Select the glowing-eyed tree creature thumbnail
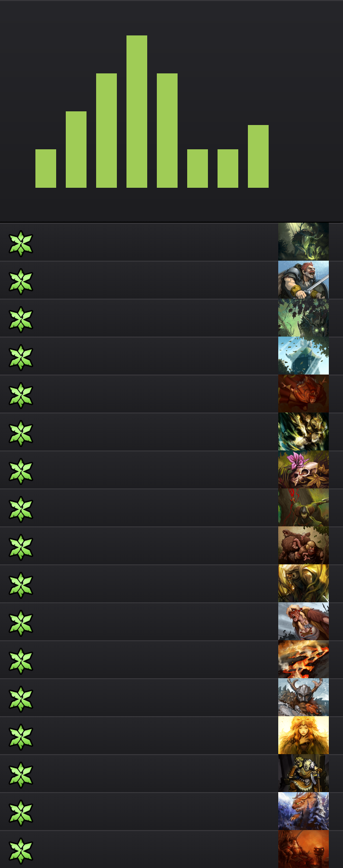This screenshot has height=868, width=343. (x=304, y=318)
